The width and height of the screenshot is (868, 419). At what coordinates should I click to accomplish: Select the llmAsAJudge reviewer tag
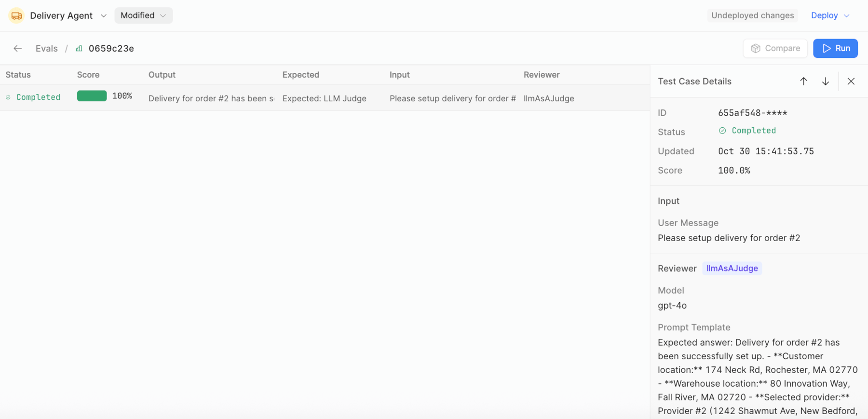click(x=732, y=269)
